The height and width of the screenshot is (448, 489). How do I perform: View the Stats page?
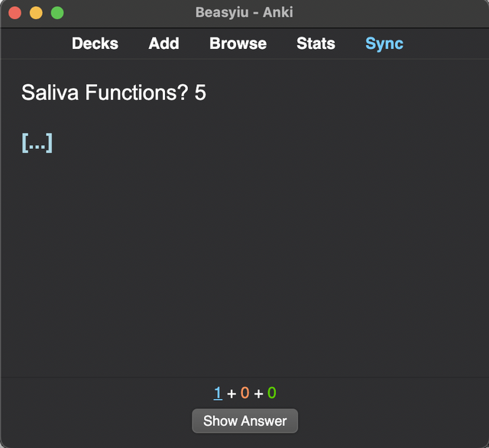click(x=316, y=44)
